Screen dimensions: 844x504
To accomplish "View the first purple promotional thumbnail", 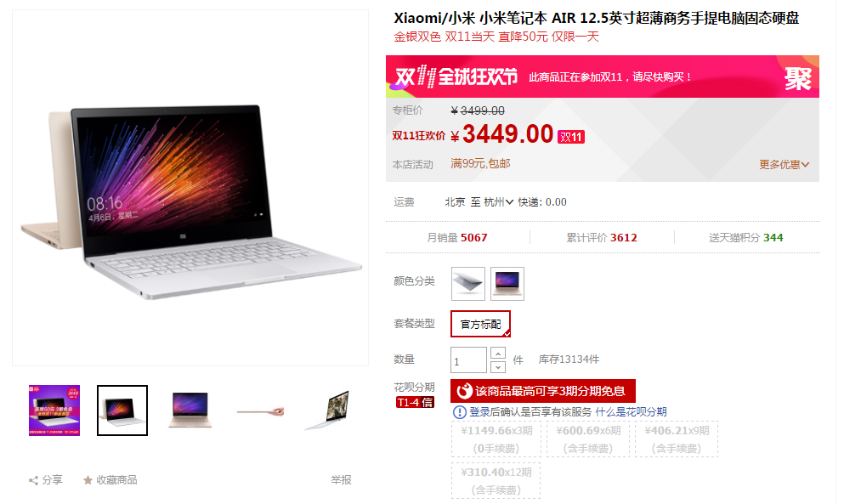I will [54, 411].
